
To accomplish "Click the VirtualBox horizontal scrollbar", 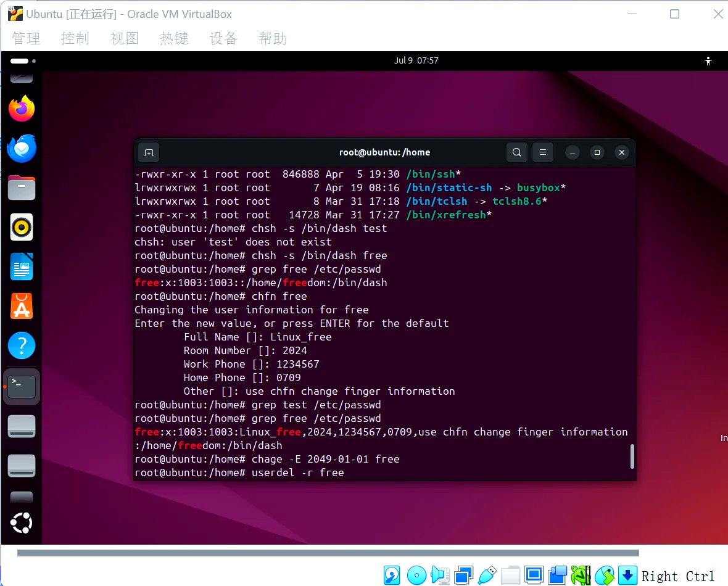I will (x=328, y=553).
